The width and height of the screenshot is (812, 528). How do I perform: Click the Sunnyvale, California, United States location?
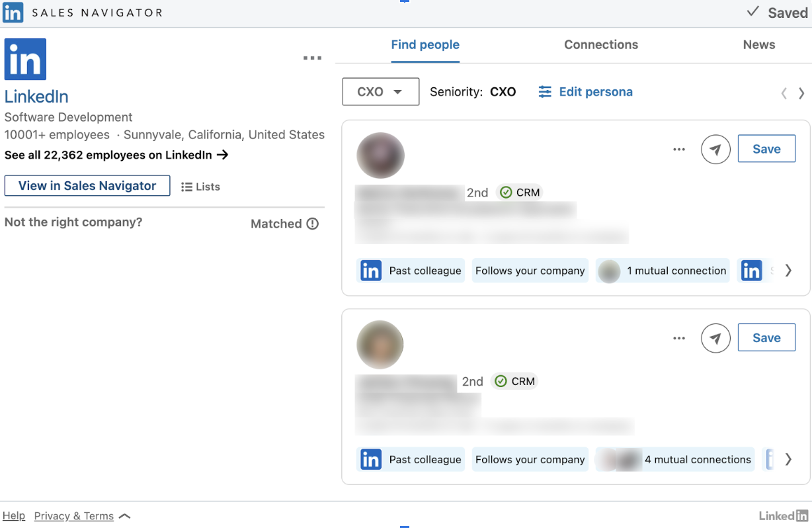pyautogui.click(x=224, y=135)
